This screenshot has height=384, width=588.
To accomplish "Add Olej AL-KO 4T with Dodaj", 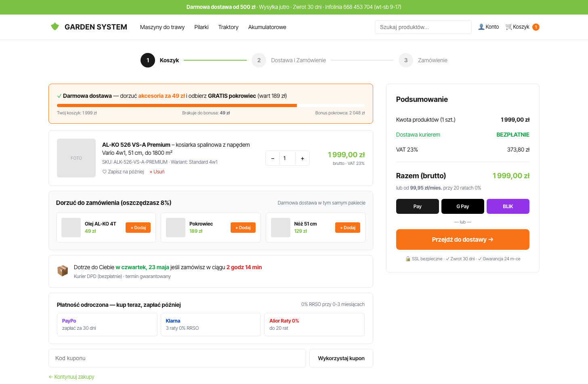I will tap(138, 228).
